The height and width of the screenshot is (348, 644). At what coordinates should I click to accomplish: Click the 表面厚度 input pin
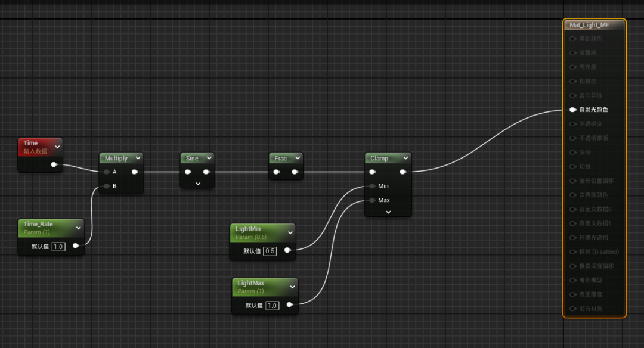point(573,294)
